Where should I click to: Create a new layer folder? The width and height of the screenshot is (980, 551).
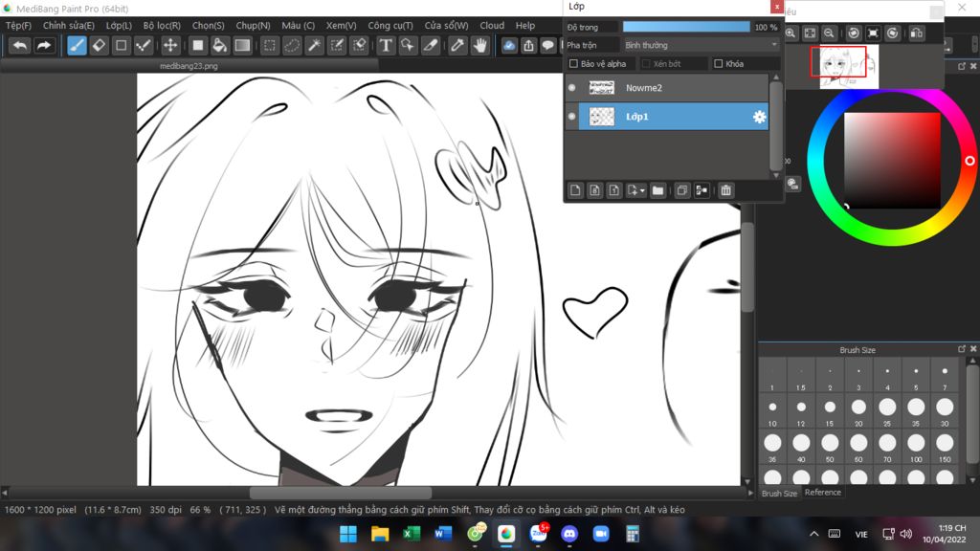click(657, 190)
